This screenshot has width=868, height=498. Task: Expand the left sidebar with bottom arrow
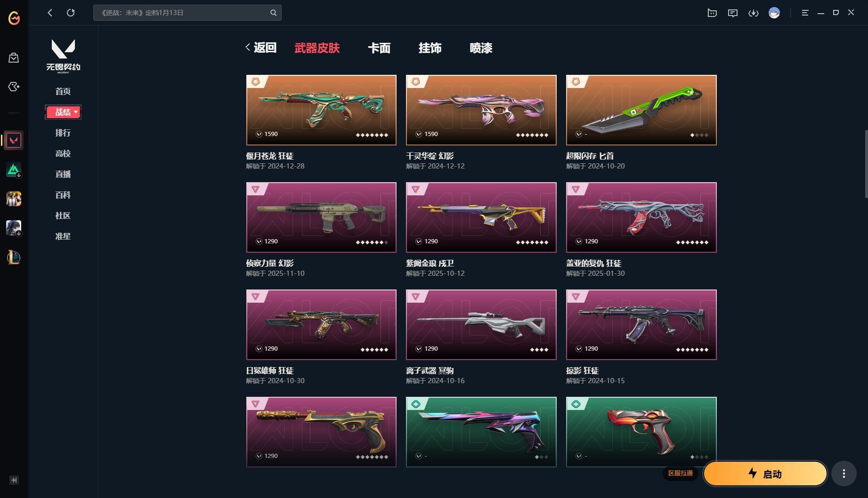[x=14, y=480]
